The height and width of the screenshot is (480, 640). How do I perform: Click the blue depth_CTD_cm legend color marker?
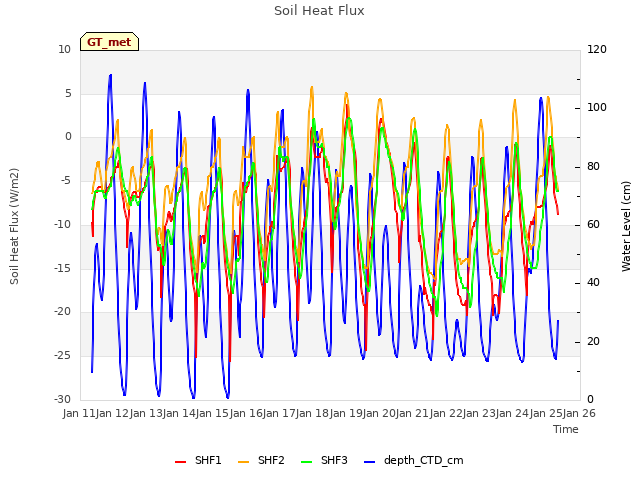point(369,462)
